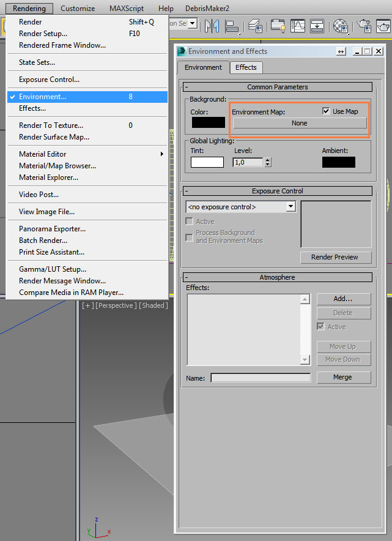Collapse the Atmosphere rollout
Viewport: 392px width, 541px height.
278,277
